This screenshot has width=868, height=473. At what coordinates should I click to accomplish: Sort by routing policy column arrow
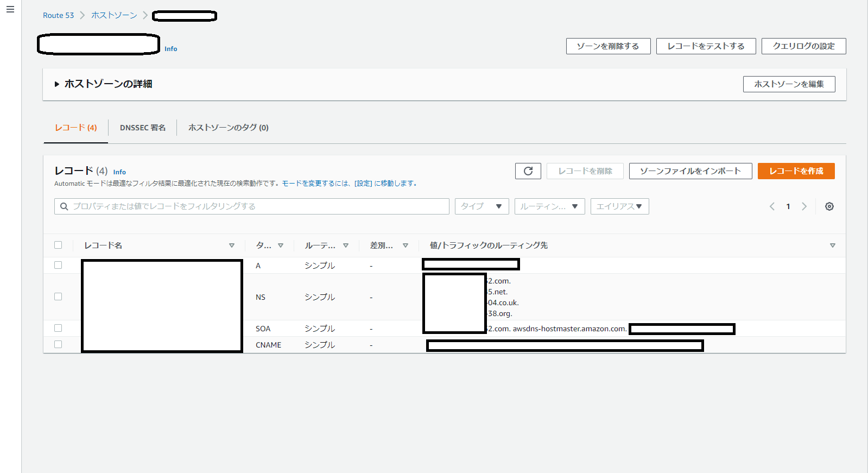click(x=346, y=245)
